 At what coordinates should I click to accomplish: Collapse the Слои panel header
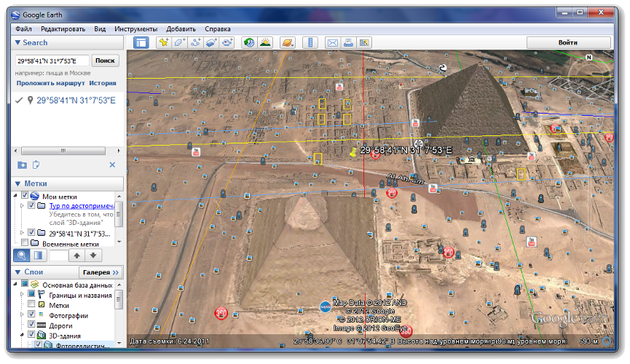point(19,272)
